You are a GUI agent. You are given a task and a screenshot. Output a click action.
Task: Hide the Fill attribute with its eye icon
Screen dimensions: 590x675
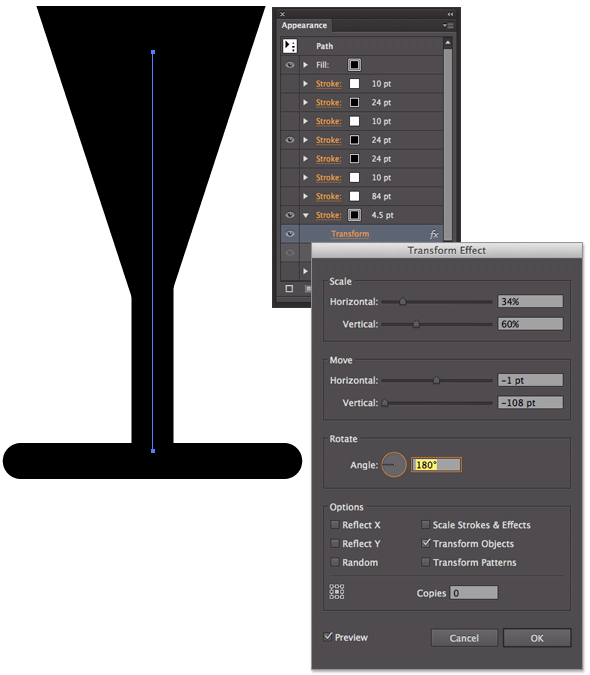[x=290, y=65]
